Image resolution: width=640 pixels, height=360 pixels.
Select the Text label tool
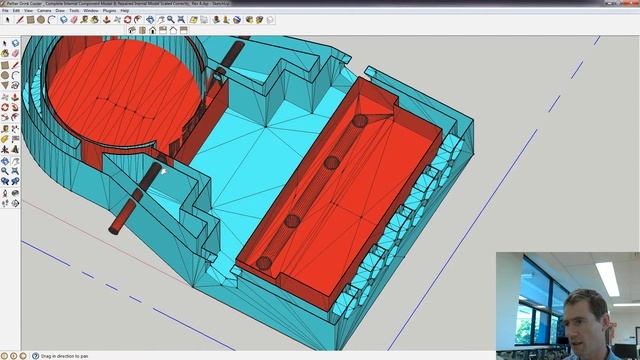pos(15,139)
